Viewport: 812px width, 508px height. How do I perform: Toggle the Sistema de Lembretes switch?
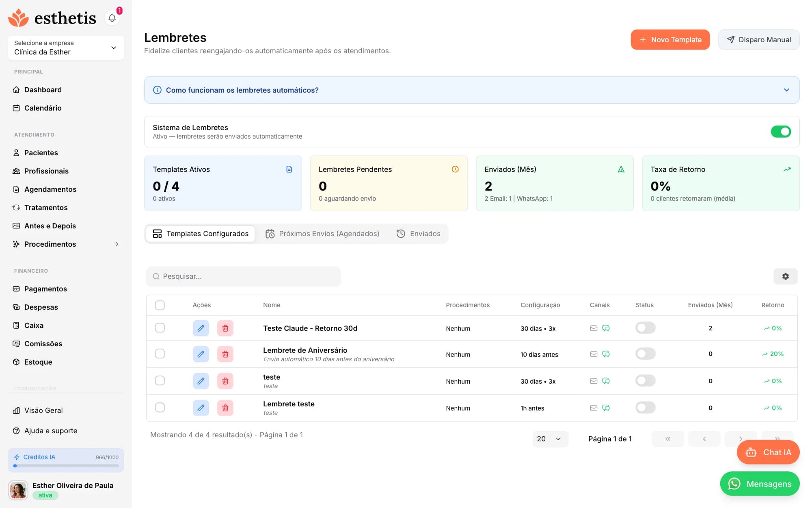point(781,132)
